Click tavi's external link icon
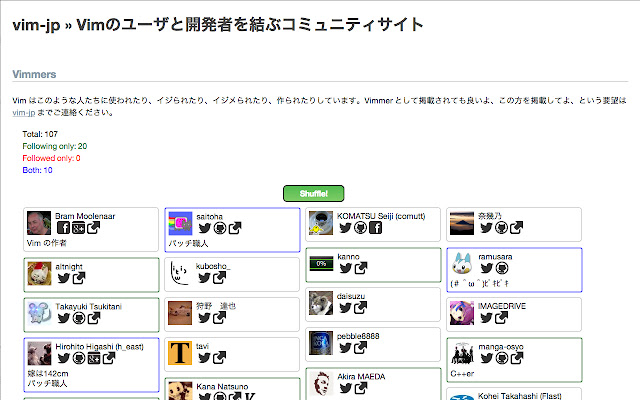640x400 pixels. pyautogui.click(x=220, y=359)
